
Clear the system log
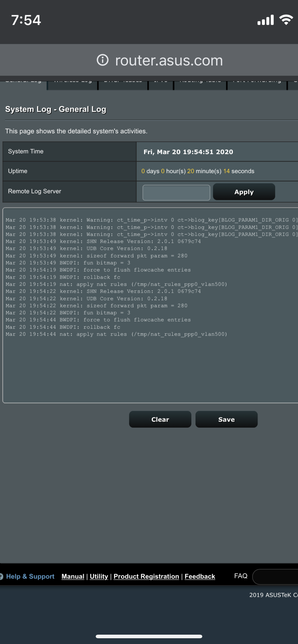(160, 419)
